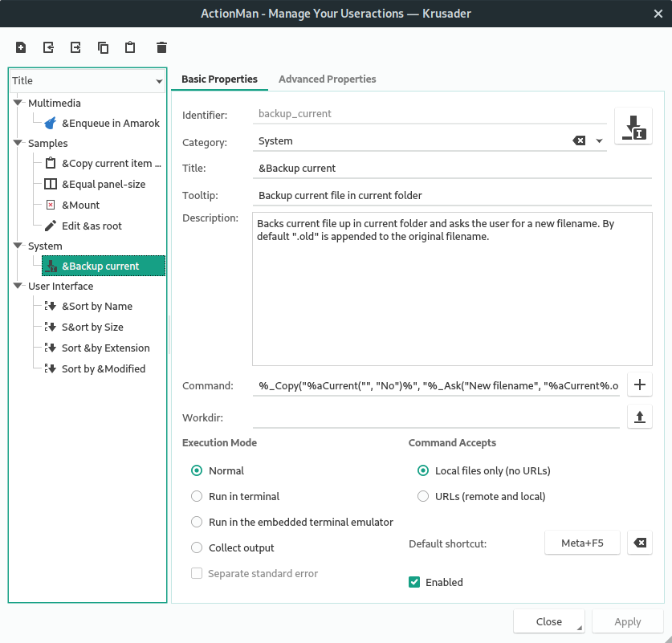Viewport: 672px width, 643px height.
Task: Click into the Title input field
Action: [452, 169]
